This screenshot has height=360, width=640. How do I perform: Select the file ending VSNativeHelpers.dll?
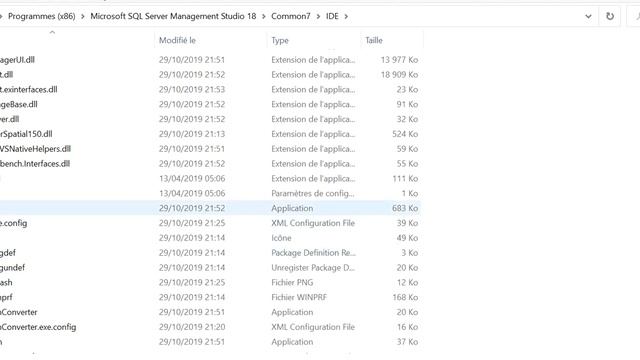[36, 149]
